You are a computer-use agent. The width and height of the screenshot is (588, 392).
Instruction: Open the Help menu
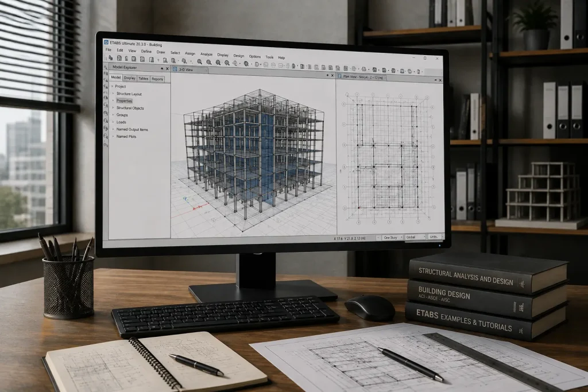[x=281, y=58]
